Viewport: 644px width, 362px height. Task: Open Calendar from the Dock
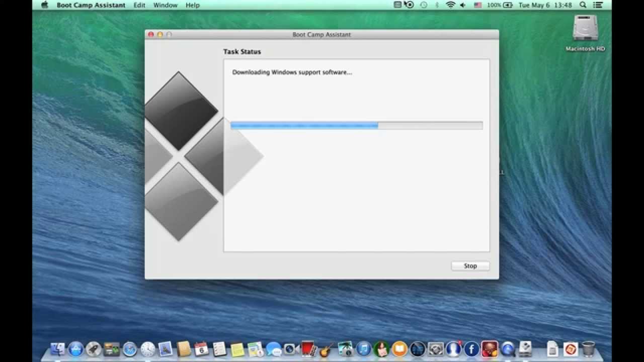201,348
